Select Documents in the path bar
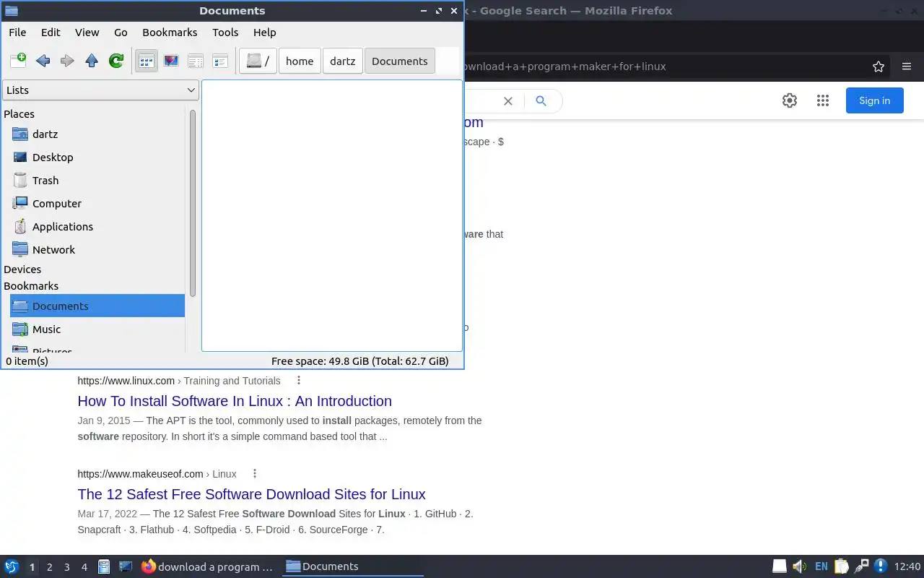Viewport: 924px width, 578px height. pos(400,61)
